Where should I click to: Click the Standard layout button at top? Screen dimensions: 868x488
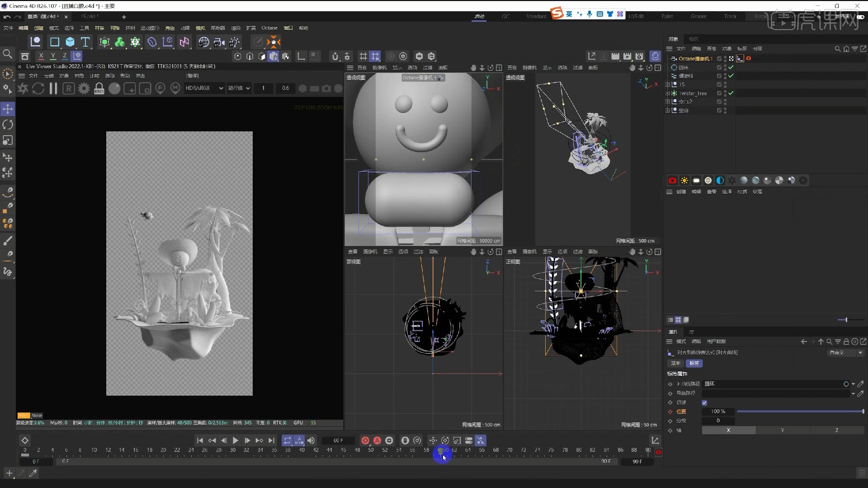pyautogui.click(x=536, y=16)
